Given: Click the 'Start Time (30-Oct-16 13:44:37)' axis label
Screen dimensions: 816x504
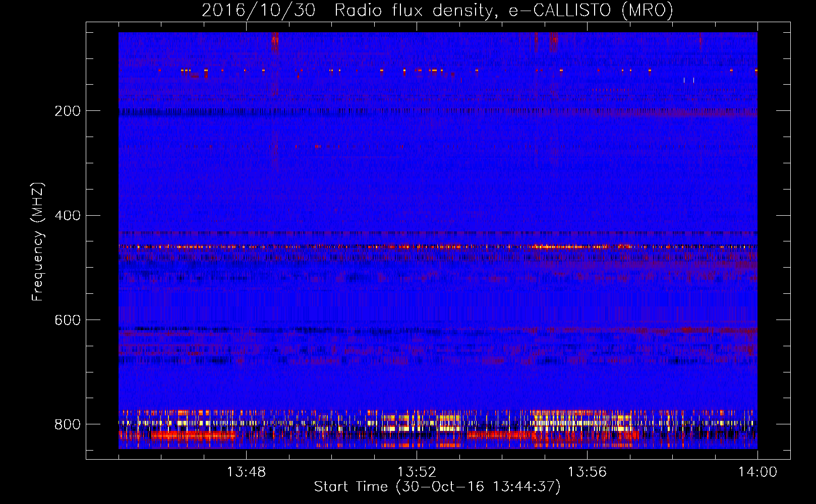Looking at the screenshot, I should pos(437,487).
